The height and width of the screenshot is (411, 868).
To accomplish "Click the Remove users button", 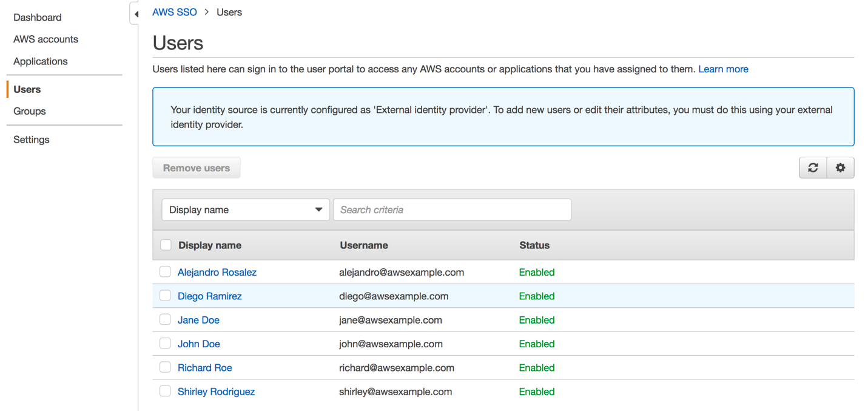I will 196,168.
